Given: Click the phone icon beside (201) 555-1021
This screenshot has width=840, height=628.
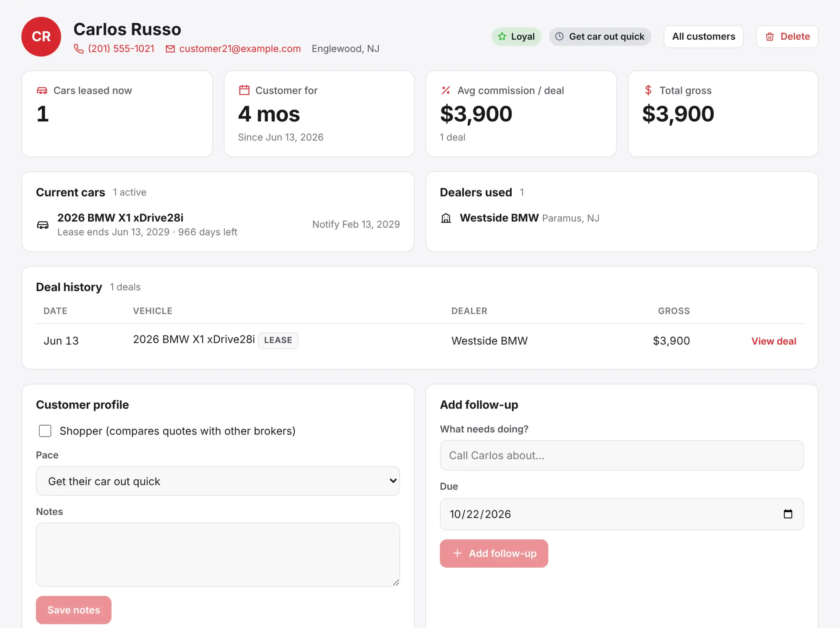Looking at the screenshot, I should tap(79, 49).
